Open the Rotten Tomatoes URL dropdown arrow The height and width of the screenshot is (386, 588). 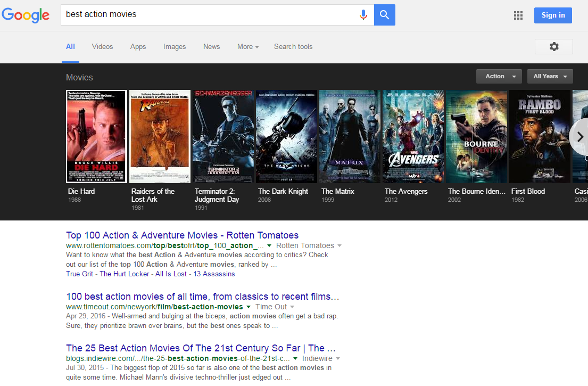tap(269, 246)
